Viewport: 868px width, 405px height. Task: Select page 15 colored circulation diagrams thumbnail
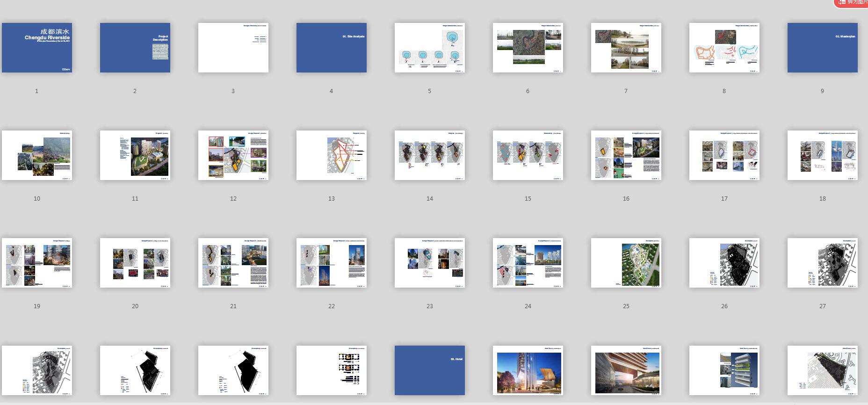pyautogui.click(x=528, y=155)
